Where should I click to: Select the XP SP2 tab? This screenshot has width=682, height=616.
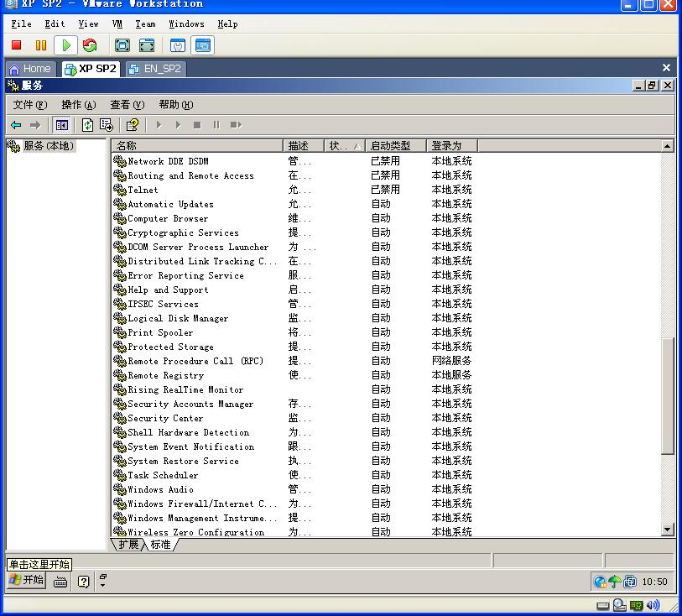point(91,69)
